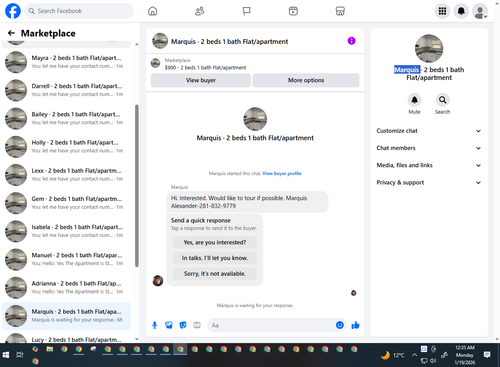The width and height of the screenshot is (500, 367).
Task: Open the Adrianna conversation
Action: [66, 288]
